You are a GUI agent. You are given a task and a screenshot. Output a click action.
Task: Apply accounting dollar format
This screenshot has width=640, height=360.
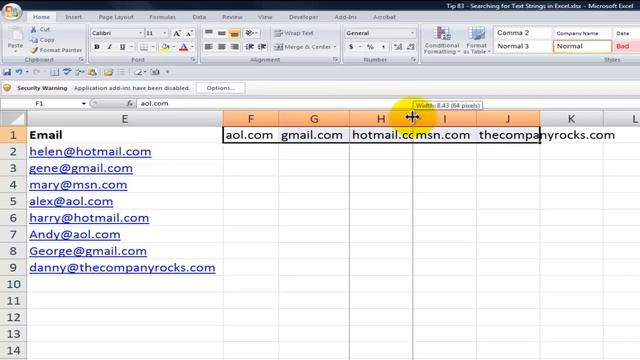[351, 47]
